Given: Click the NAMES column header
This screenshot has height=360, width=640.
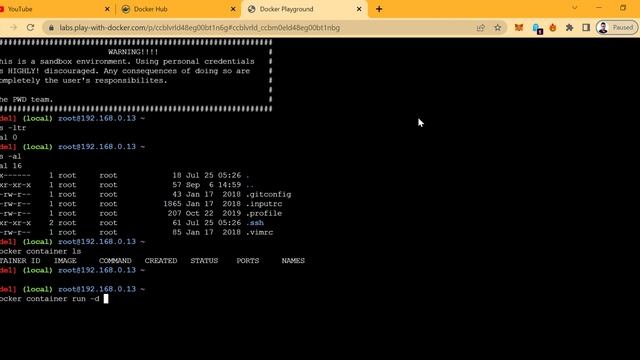Looking at the screenshot, I should coord(293,261).
